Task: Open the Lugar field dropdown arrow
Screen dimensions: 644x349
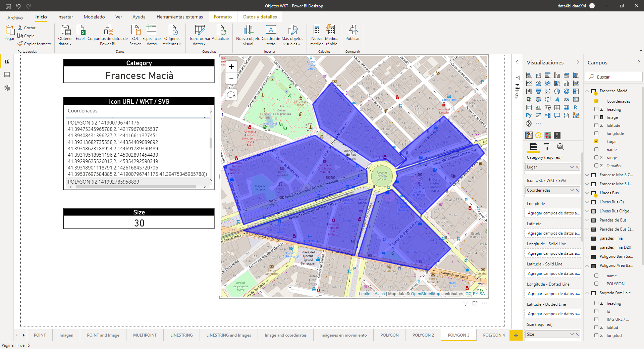Action: tap(572, 167)
